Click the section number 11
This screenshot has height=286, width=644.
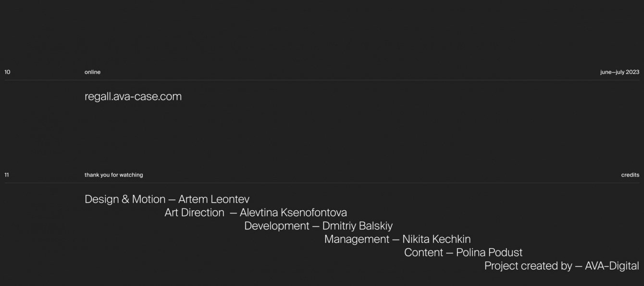(x=7, y=175)
